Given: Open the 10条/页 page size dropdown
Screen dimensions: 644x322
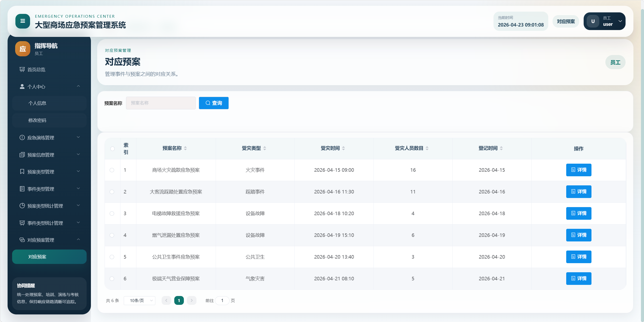Looking at the screenshot, I should pyautogui.click(x=139, y=301).
